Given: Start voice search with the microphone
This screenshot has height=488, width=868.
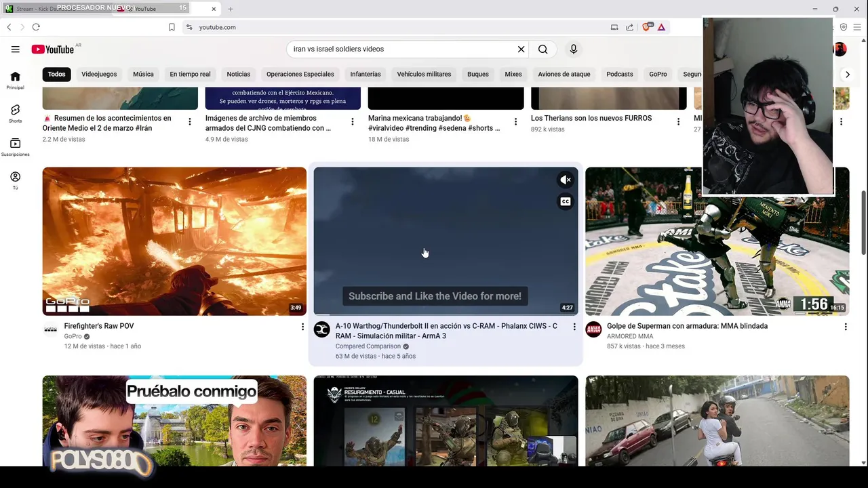Looking at the screenshot, I should click(573, 49).
